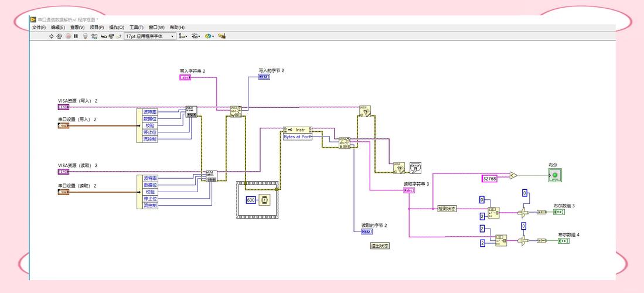Click the VISA Write function node
Image resolution: width=644 pixels, height=293 pixels.
(x=236, y=111)
